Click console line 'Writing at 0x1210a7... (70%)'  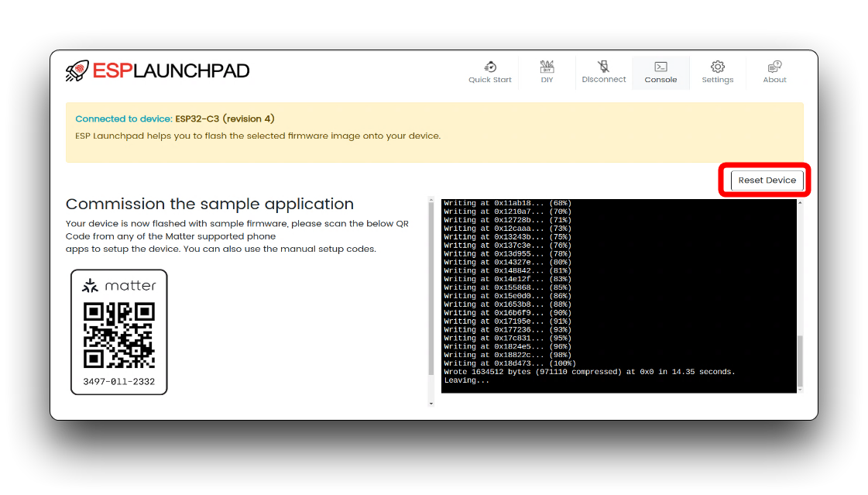(x=508, y=211)
